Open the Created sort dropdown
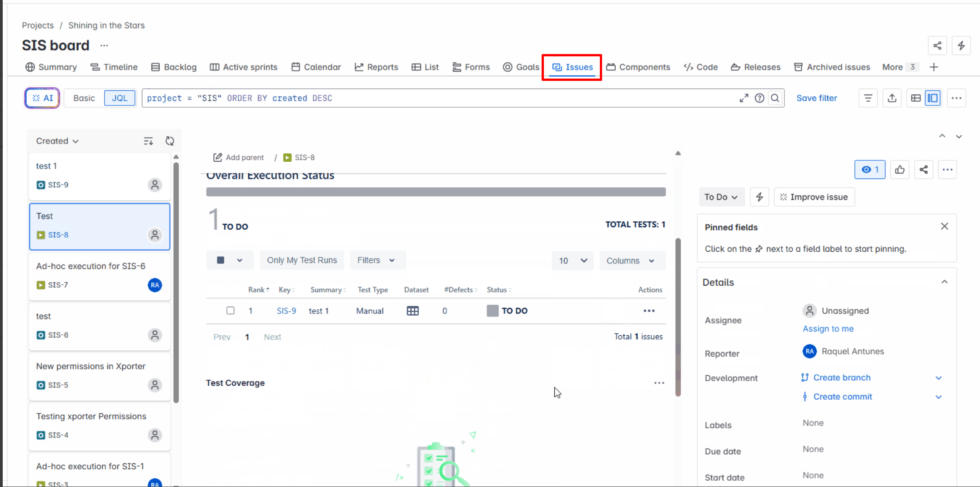 57,141
